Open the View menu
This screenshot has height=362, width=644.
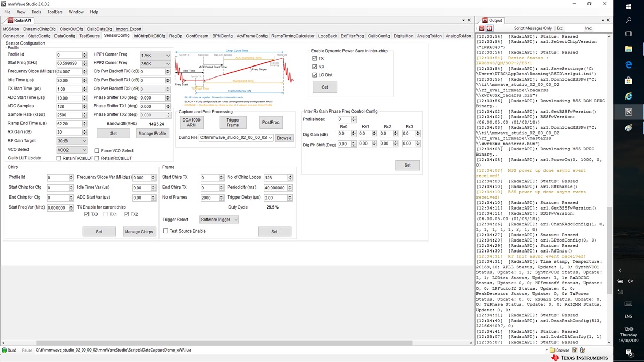21,12
